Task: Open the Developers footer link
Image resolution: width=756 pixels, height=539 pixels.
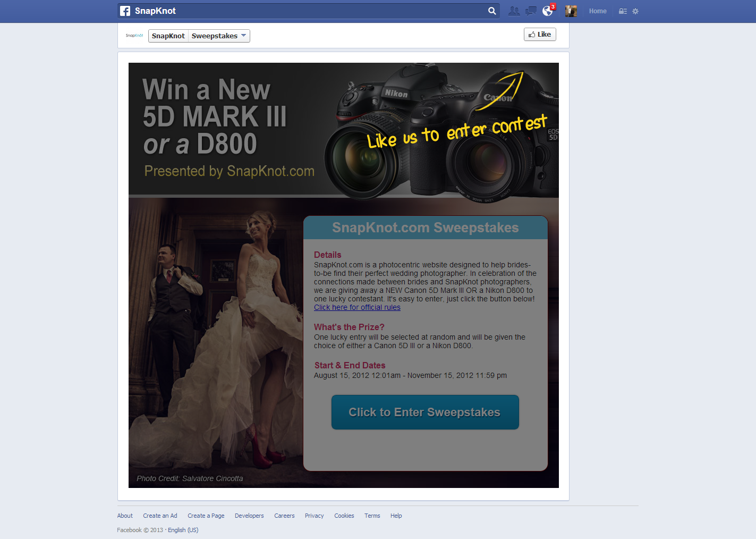Action: (x=249, y=516)
